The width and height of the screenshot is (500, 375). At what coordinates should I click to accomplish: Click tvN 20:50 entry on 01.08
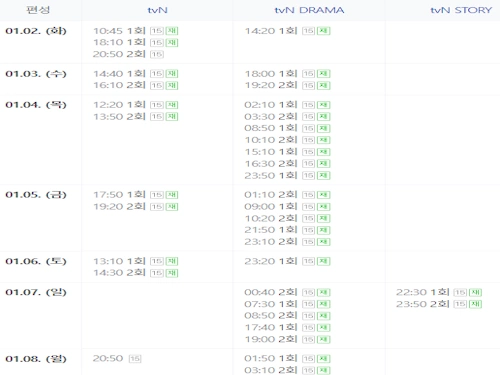(117, 359)
